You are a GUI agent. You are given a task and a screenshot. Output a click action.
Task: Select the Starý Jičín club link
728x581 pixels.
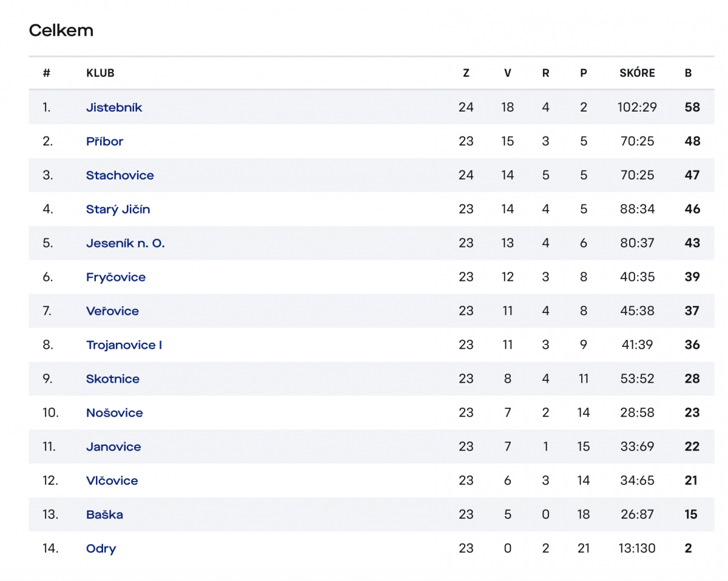118,209
